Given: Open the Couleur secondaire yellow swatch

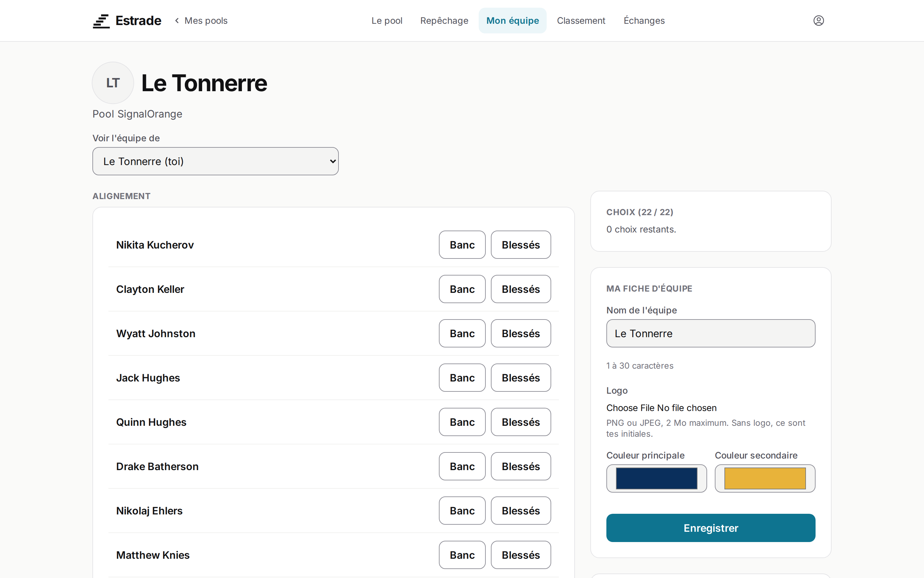Looking at the screenshot, I should point(765,478).
